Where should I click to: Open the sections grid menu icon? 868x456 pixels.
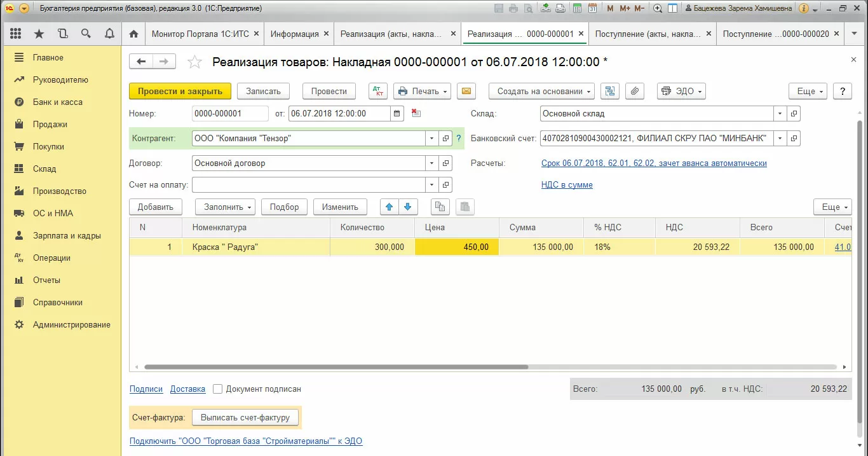pos(16,34)
